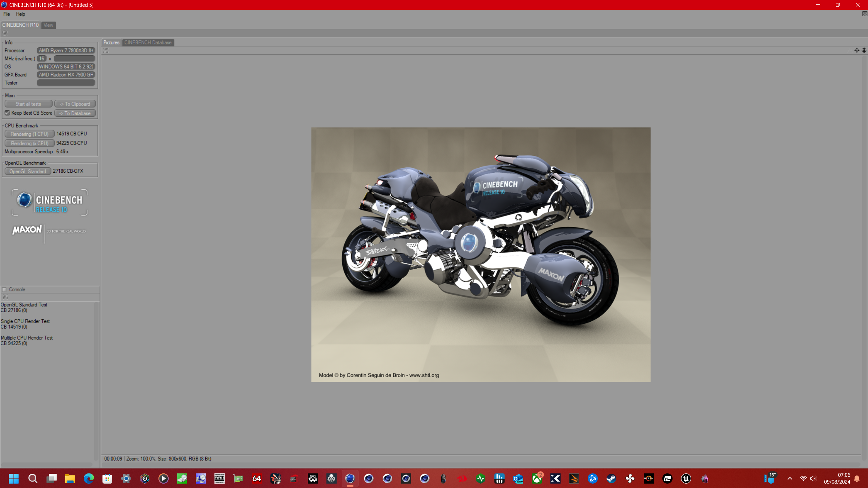The height and width of the screenshot is (488, 868).
Task: Click 'OpenGL Standard Test' console line
Action: pos(24,305)
